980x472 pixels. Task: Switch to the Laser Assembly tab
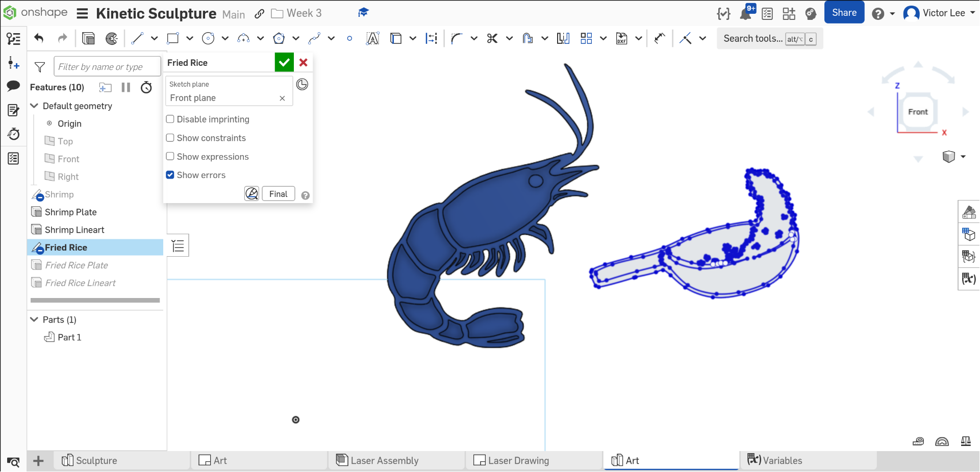(384, 461)
